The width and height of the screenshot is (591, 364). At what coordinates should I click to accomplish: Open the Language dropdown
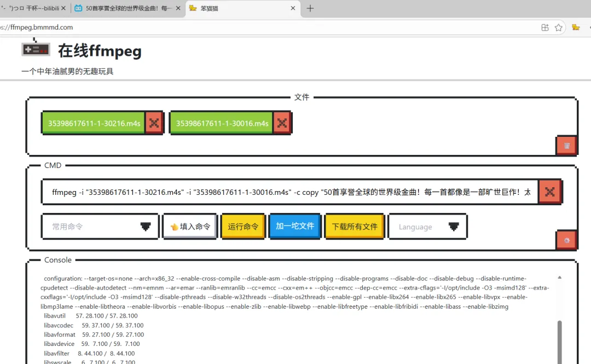click(427, 227)
